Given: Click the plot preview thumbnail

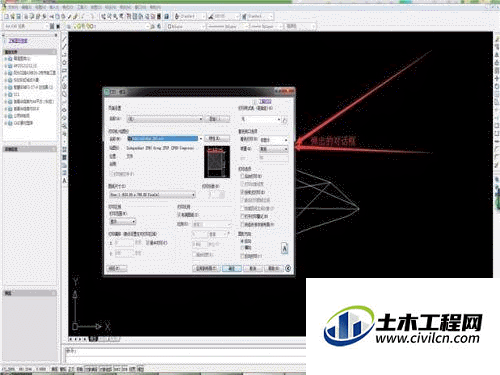Looking at the screenshot, I should click(x=217, y=162).
